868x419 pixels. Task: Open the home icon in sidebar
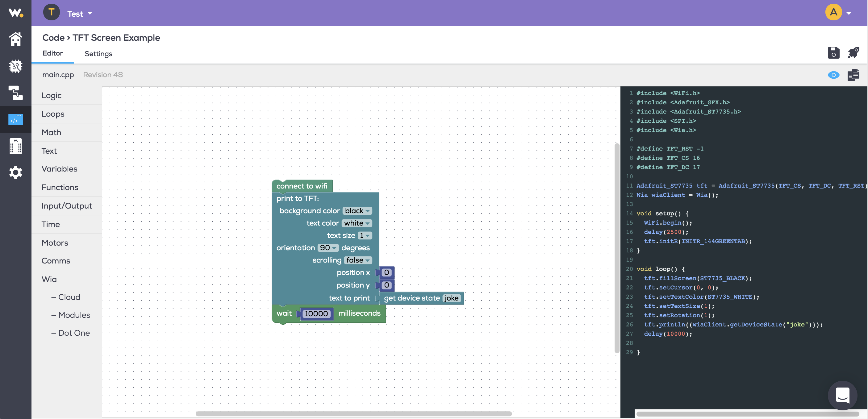click(15, 39)
